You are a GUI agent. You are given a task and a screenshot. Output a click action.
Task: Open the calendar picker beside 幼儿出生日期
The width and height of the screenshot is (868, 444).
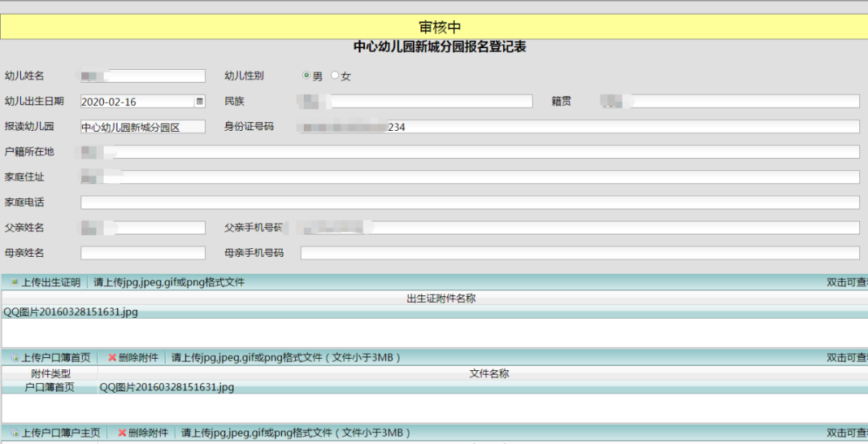point(200,102)
